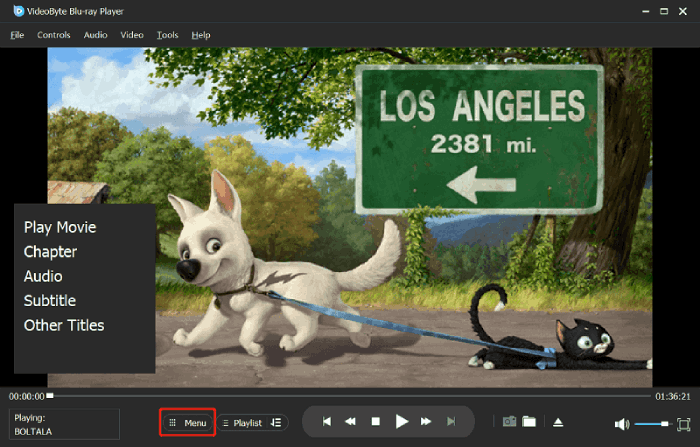
Task: Skip to the previous chapter
Action: coord(327,422)
